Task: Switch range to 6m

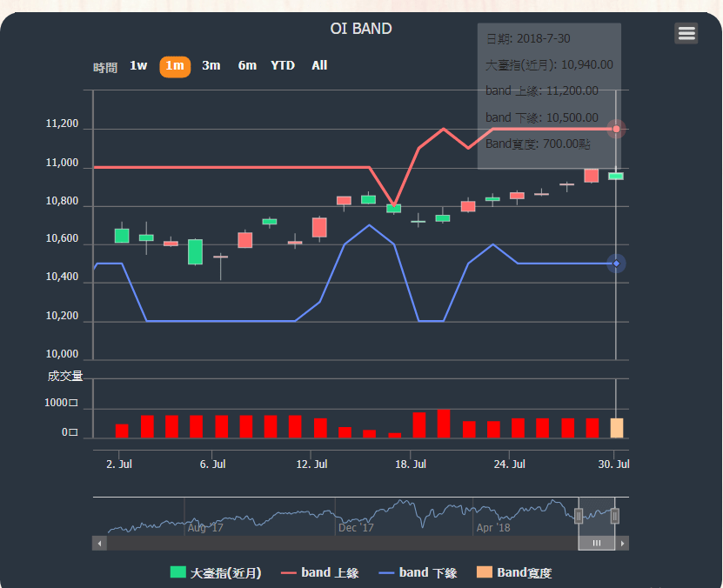Action: (247, 66)
